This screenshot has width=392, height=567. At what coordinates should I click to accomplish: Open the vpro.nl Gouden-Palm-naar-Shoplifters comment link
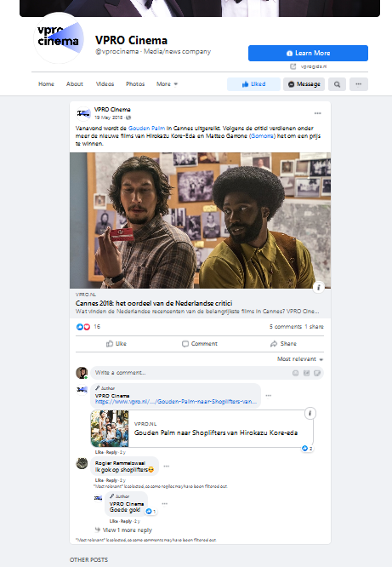176,402
